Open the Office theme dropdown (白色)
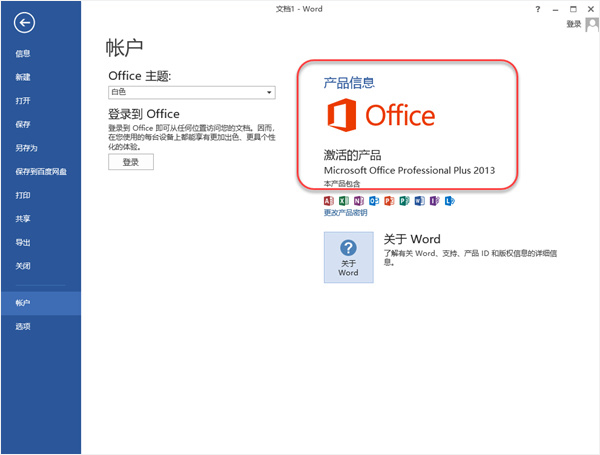600x455 pixels. [x=192, y=92]
